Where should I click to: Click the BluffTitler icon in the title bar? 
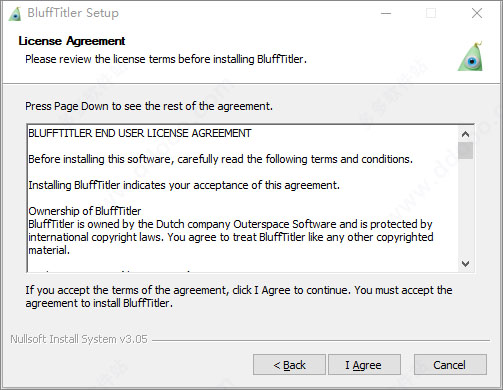[15, 13]
